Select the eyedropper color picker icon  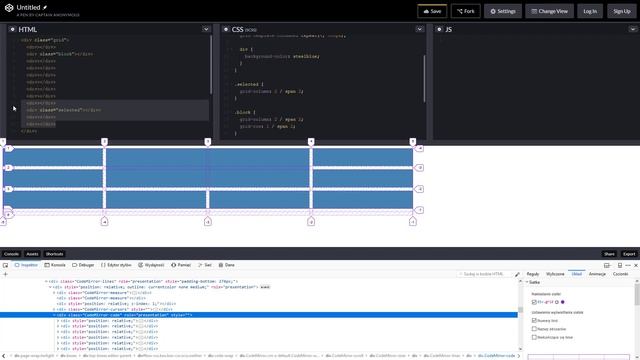coord(517,274)
